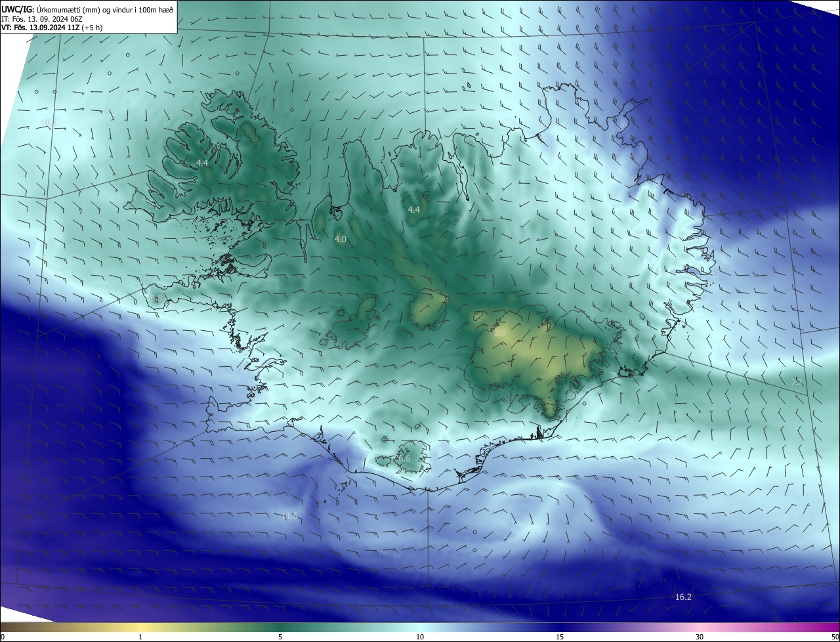Click the '1' tick on the color scale
840x642 pixels.
click(140, 637)
